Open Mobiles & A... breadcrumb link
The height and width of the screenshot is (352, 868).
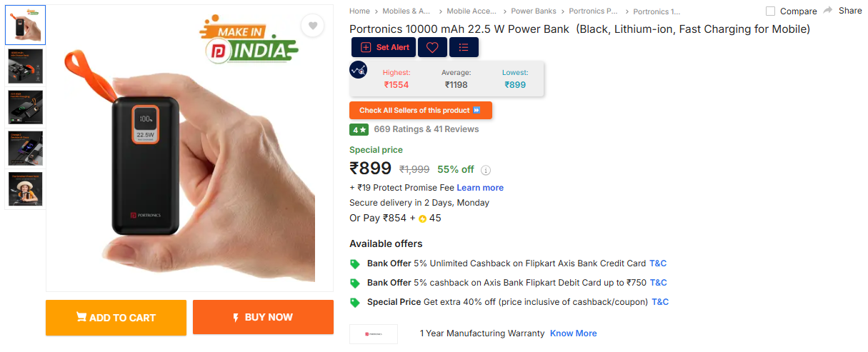click(x=406, y=11)
